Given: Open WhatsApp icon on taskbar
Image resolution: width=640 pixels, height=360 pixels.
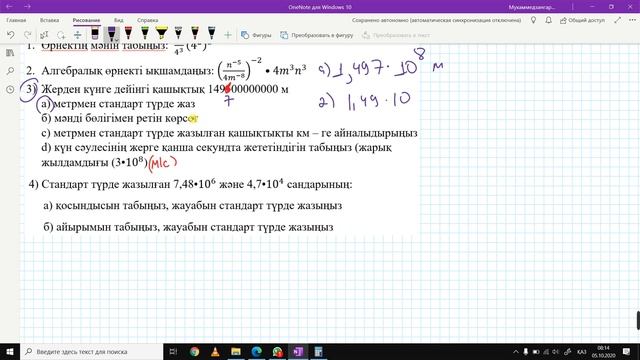Looking at the screenshot, I should (278, 351).
